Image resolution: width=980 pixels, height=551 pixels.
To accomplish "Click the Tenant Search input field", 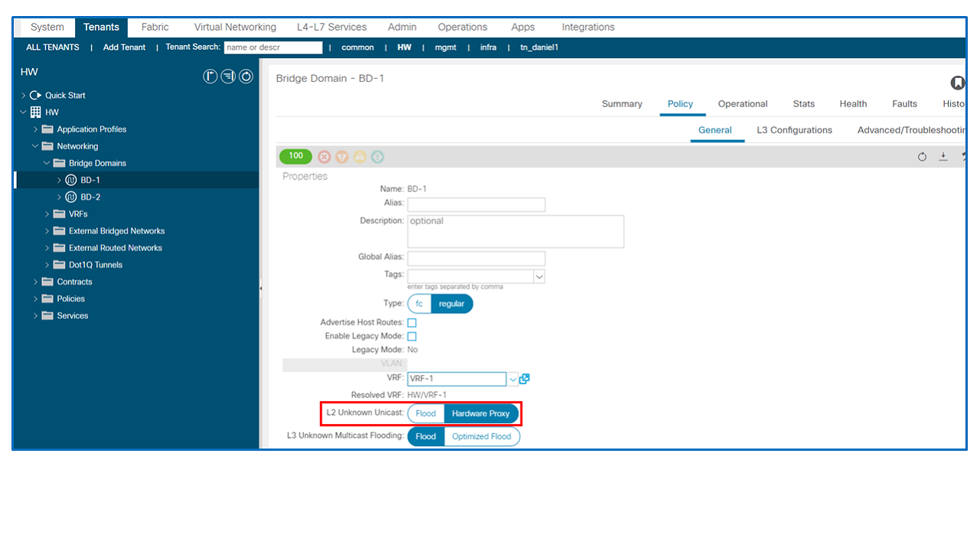I will click(x=273, y=47).
